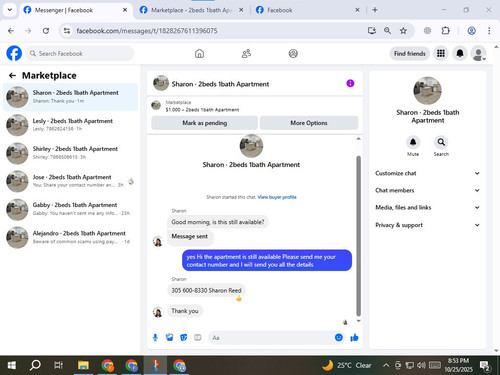Open Alejandro 2beds 1bath Apartment chat
The image size is (500, 375).
pyautogui.click(x=70, y=237)
